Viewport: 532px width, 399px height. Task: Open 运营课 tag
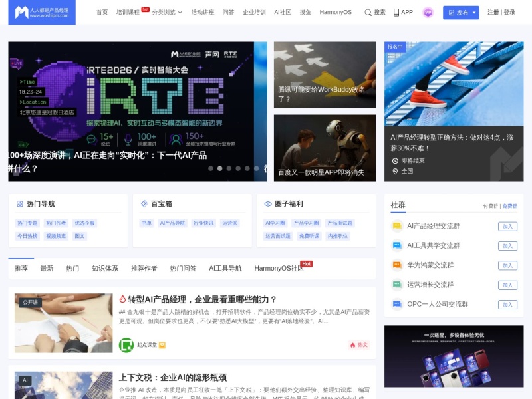pyautogui.click(x=229, y=223)
